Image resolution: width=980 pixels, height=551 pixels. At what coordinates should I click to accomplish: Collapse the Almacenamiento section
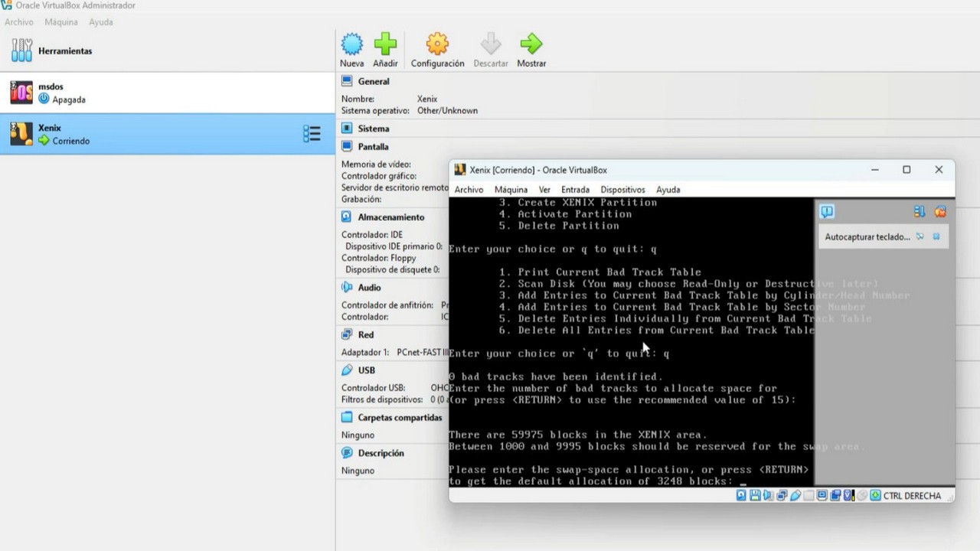click(390, 217)
